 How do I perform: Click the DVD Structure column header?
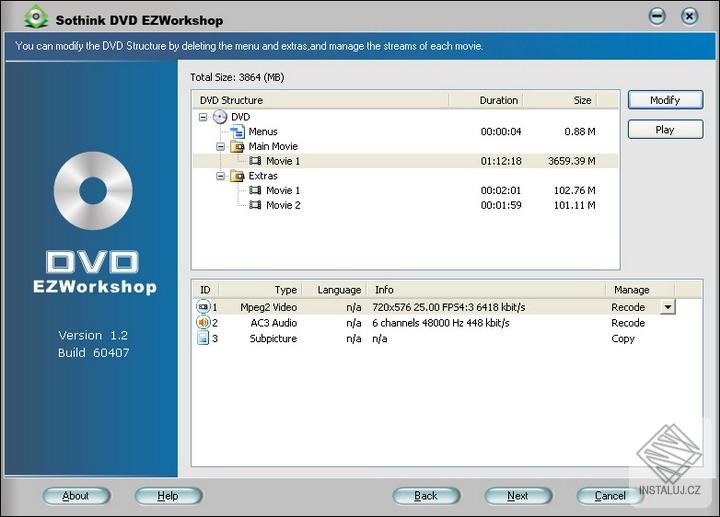coord(321,100)
